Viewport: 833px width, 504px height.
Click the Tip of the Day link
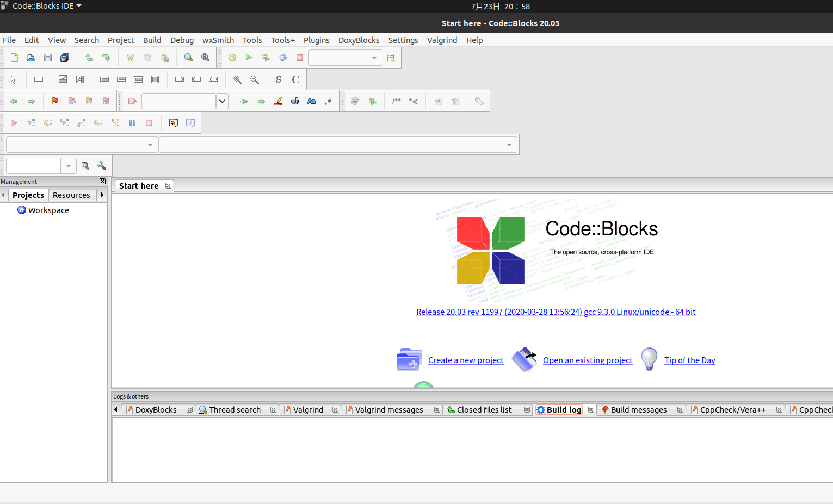690,360
